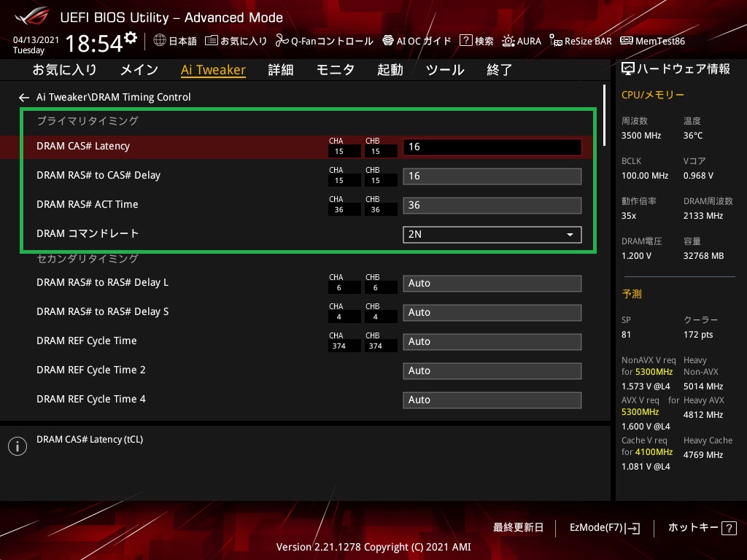Click DRAM REF Cycle Time 2 field

tap(492, 371)
